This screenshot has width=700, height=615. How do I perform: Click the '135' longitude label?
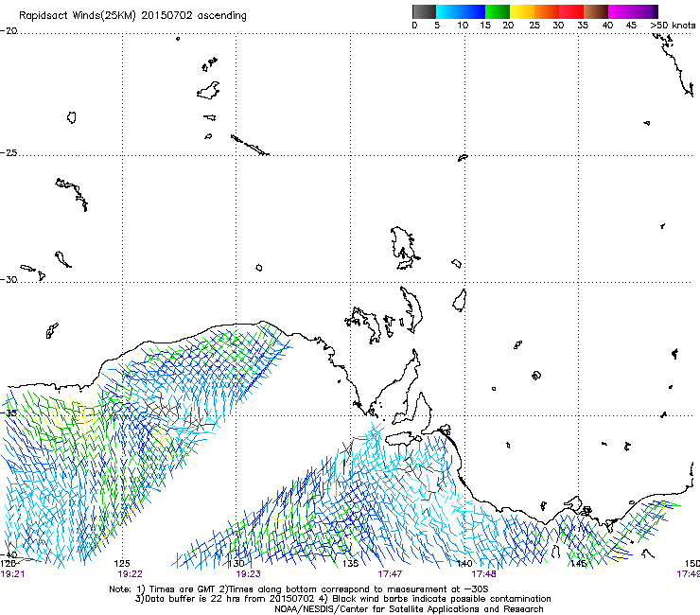click(350, 564)
